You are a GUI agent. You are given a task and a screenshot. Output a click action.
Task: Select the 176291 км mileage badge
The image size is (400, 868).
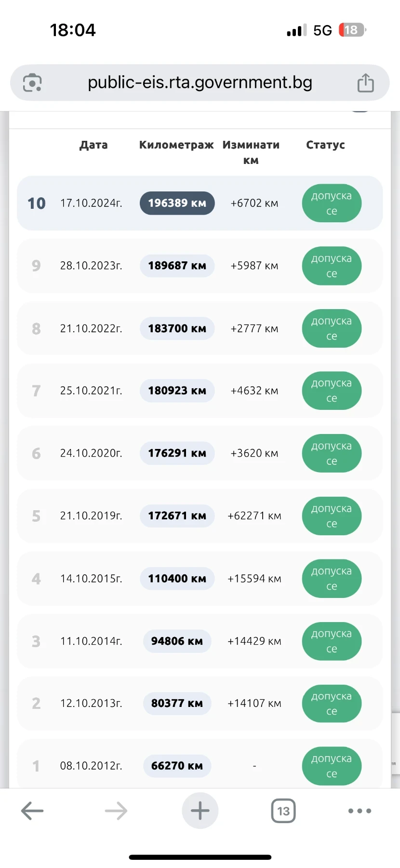(177, 453)
